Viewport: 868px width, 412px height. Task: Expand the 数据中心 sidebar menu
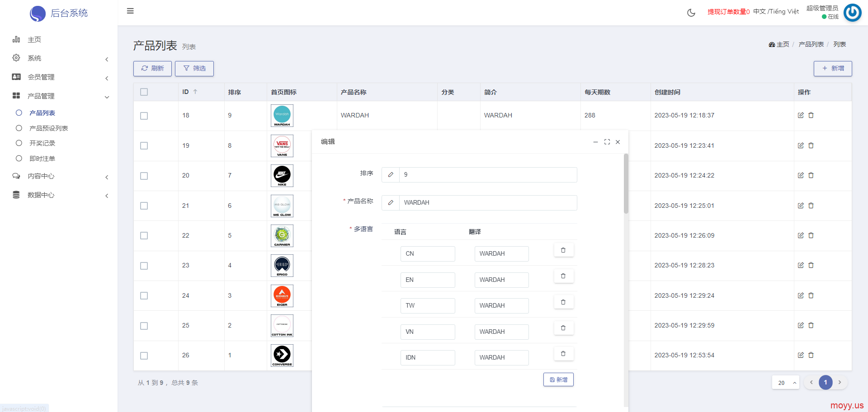pyautogui.click(x=59, y=195)
